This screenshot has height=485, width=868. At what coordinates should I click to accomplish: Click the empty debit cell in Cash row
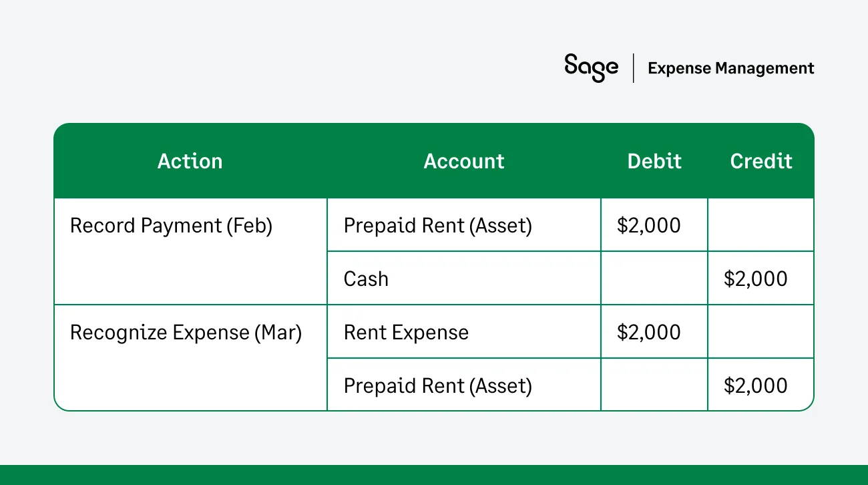654,279
